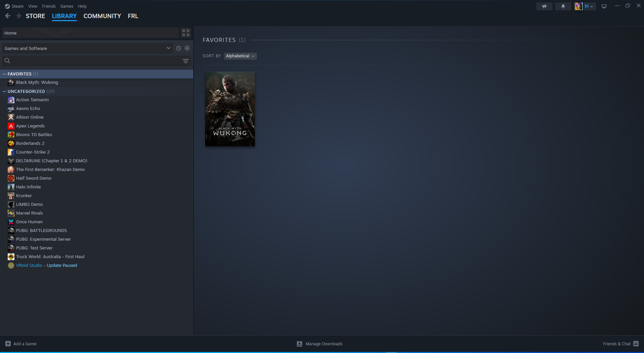
Task: Click the Apex Legends game icon
Action: point(11,126)
